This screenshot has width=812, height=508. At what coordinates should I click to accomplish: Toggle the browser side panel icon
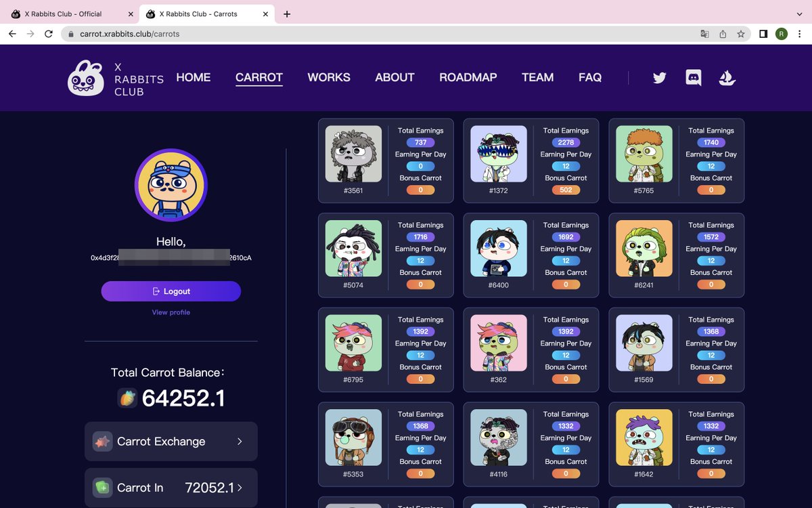(x=763, y=34)
